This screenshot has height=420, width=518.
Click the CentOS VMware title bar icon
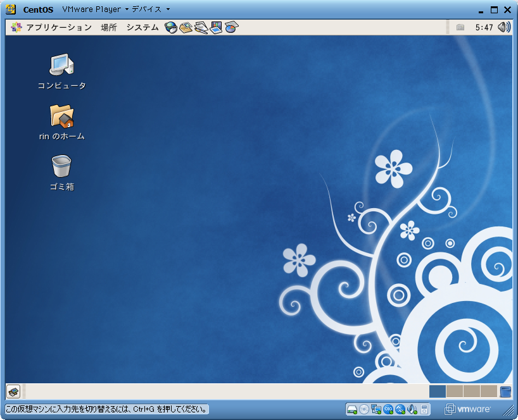pos(11,9)
